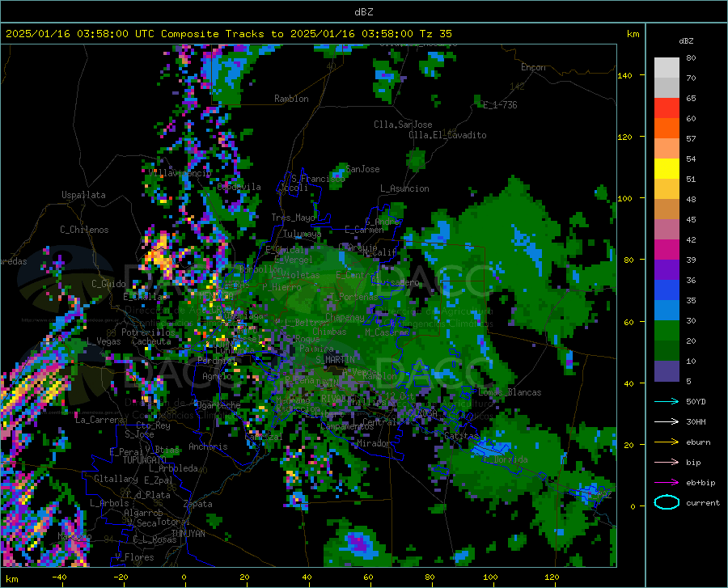Select the yellow eburn arrow symbol
728x588 pixels.
[667, 442]
